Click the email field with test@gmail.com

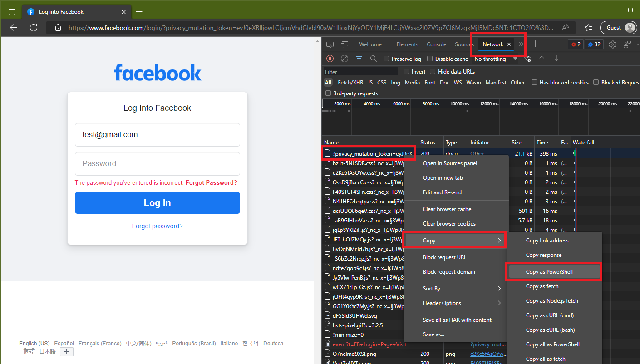pos(158,135)
